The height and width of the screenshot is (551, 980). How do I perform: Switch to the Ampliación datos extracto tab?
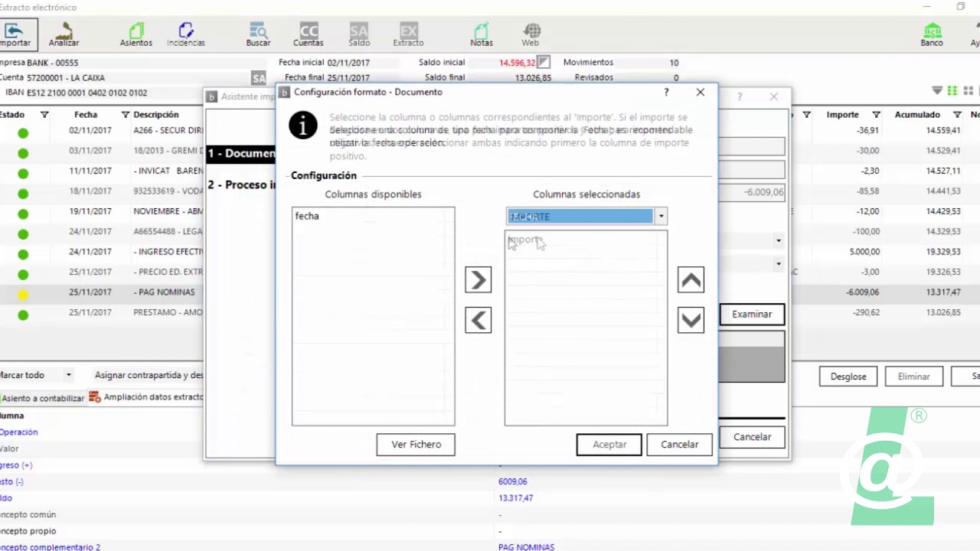coord(146,397)
